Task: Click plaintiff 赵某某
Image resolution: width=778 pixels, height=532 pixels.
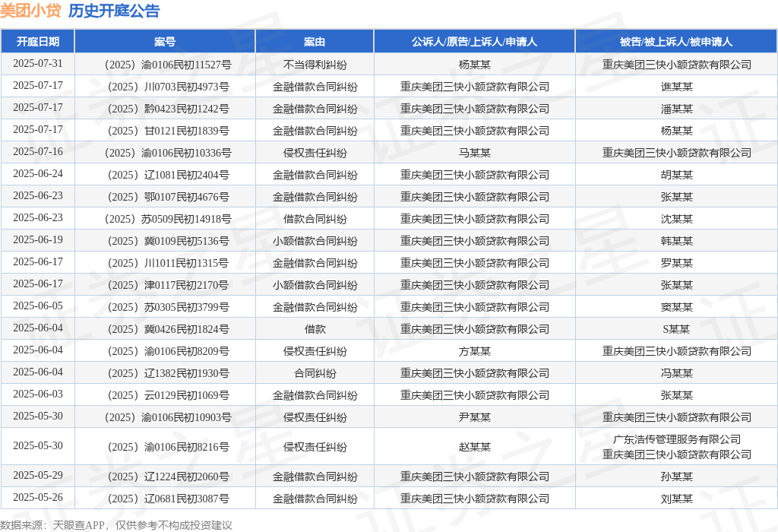Action: (x=474, y=447)
